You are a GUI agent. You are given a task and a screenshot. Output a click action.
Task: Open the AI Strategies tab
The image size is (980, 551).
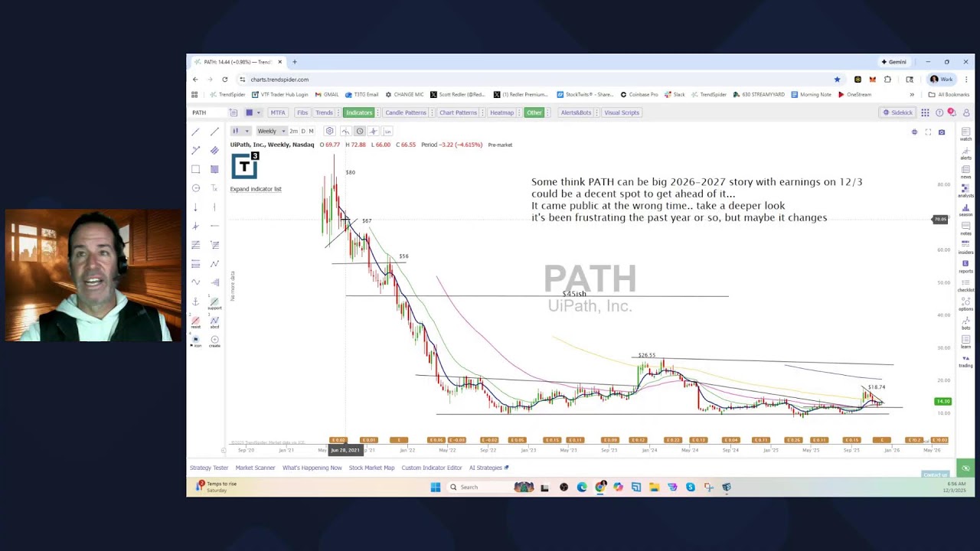(488, 468)
